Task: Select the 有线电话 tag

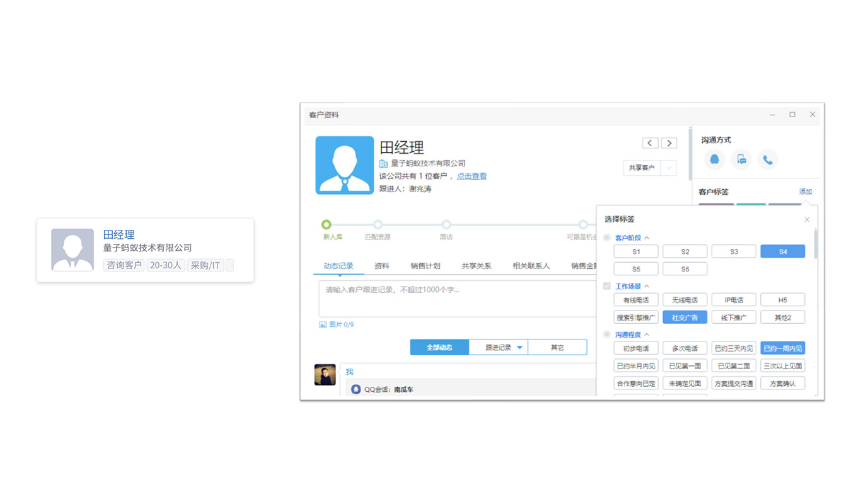Action: tap(636, 300)
